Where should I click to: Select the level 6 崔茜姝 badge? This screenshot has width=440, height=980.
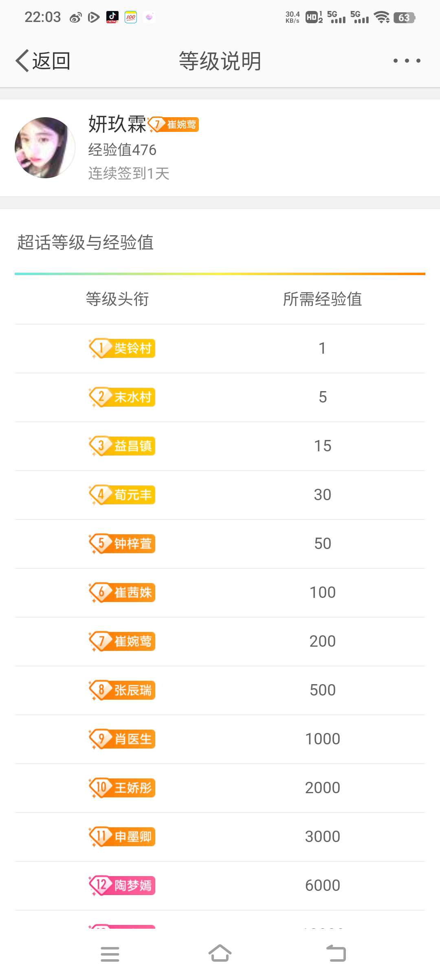[122, 593]
